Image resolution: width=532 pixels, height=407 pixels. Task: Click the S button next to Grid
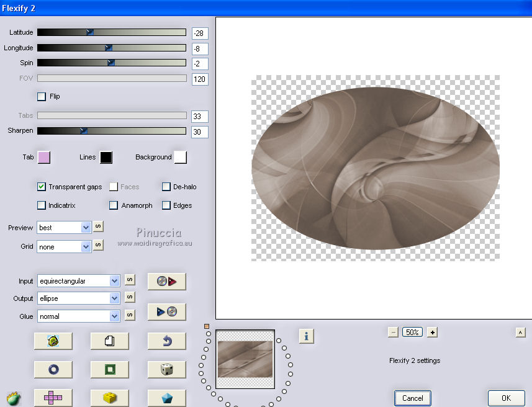(98, 245)
